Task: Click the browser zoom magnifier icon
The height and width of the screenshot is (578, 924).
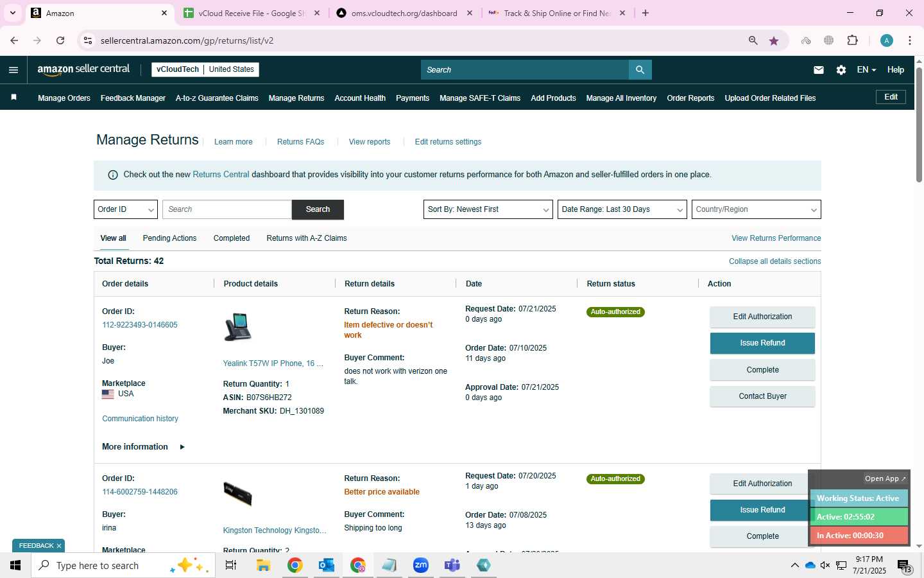Action: (x=753, y=40)
